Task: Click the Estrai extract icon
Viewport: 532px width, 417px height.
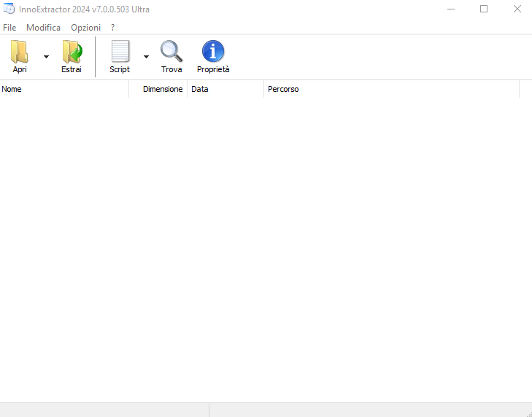Action: point(72,52)
